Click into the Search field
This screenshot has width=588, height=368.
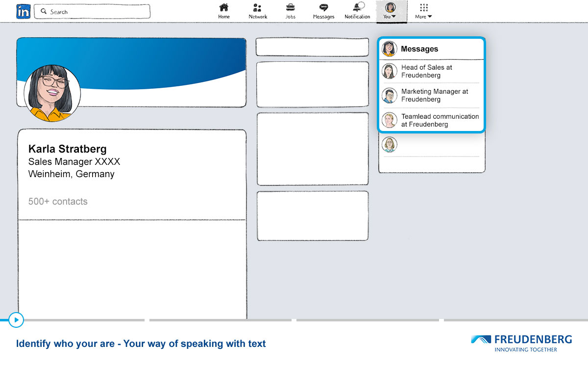(x=92, y=11)
